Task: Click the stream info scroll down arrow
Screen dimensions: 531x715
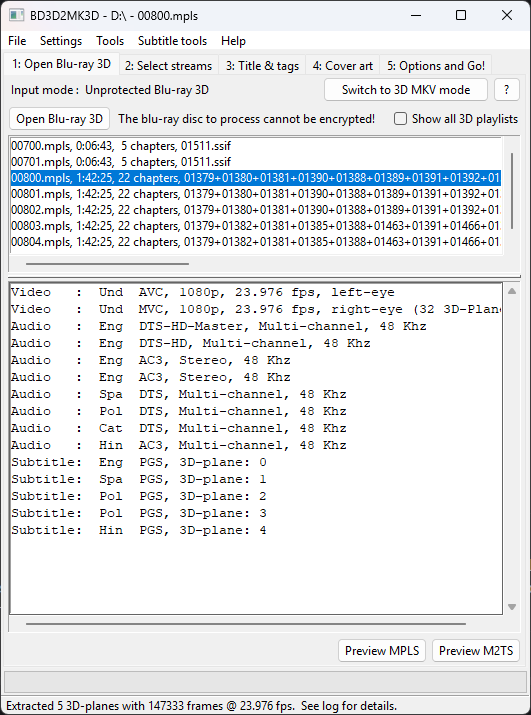Action: pos(512,606)
